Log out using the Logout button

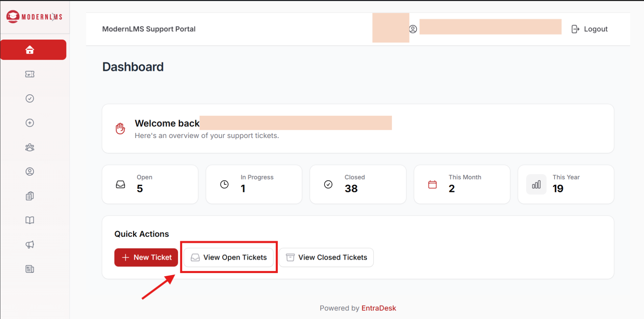click(590, 29)
